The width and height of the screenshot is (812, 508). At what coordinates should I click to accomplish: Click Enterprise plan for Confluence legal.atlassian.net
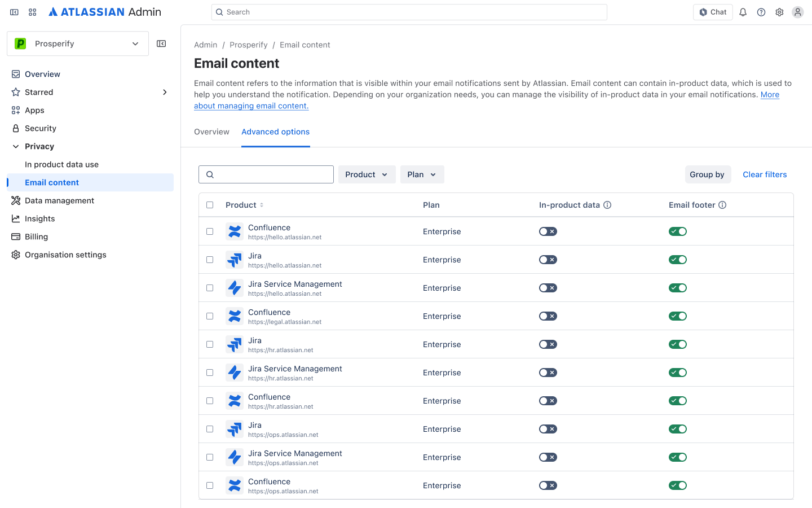click(x=442, y=316)
